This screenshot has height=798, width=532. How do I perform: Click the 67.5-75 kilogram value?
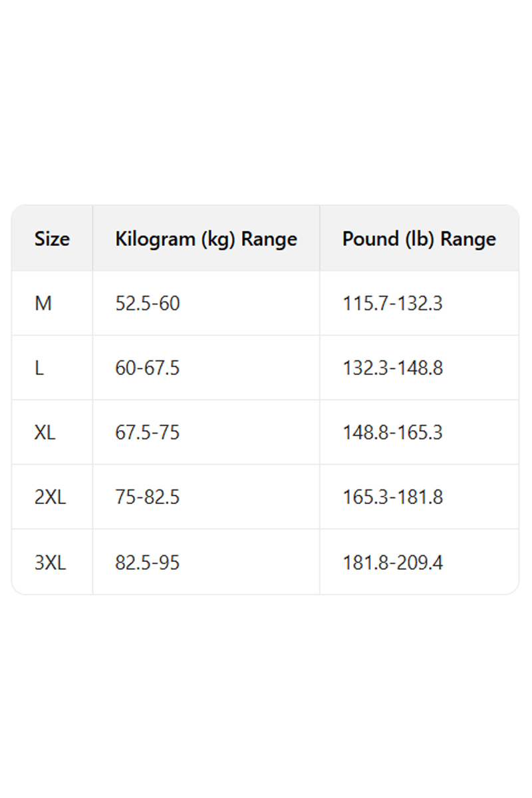coord(148,432)
